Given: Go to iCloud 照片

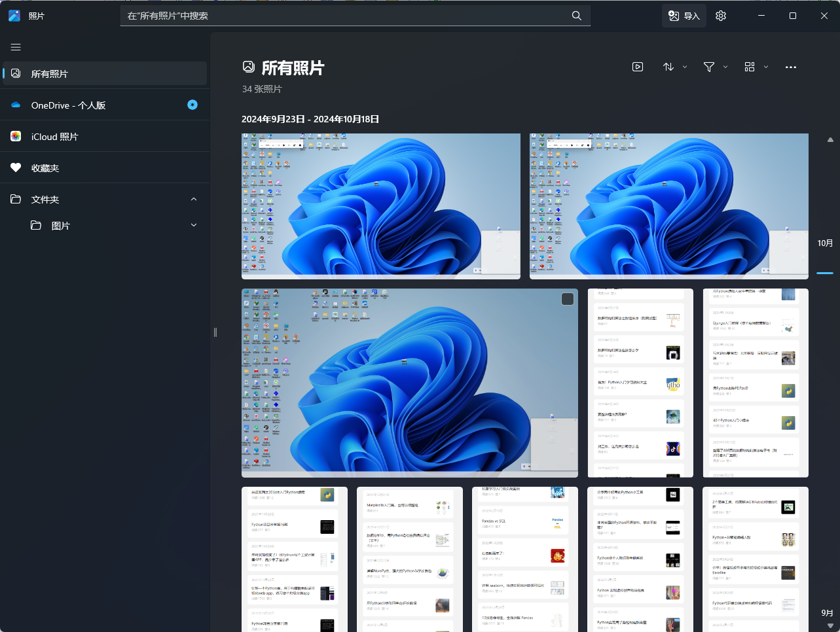Looking at the screenshot, I should 105,137.
